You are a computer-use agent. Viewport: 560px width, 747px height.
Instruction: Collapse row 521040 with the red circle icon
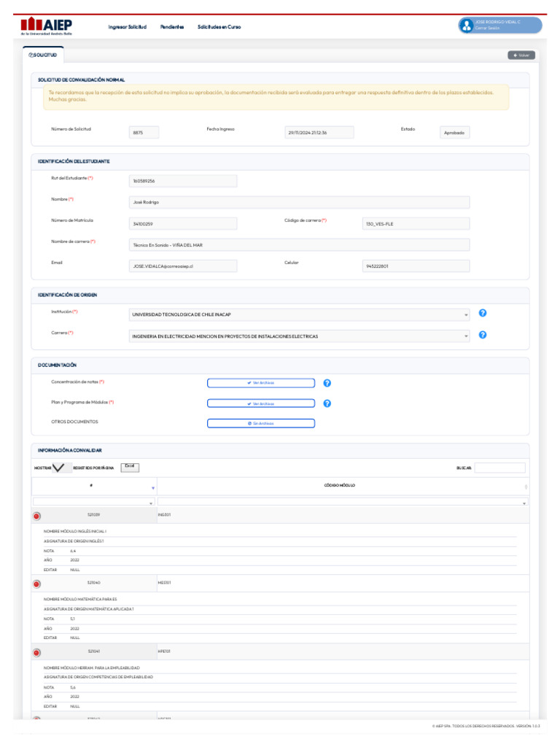tap(36, 584)
